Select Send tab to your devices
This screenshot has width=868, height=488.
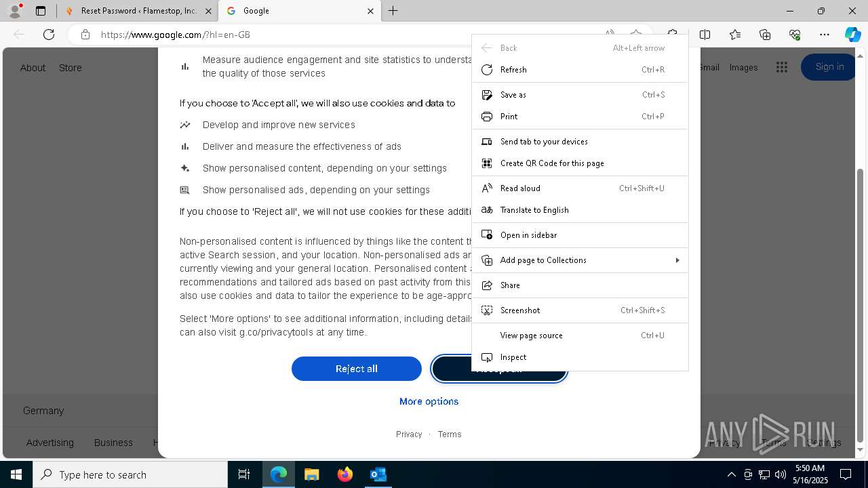[x=580, y=142]
